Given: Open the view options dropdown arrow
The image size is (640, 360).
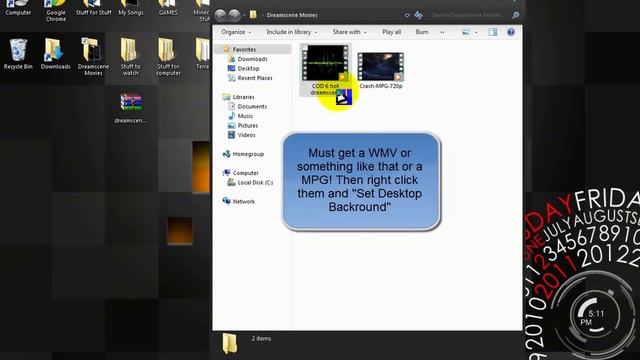Looking at the screenshot, I should tap(476, 32).
